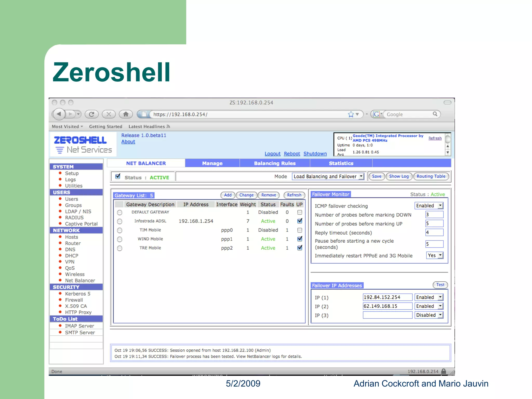
Task: Open Firewall in the Security menu
Action: 74,300
